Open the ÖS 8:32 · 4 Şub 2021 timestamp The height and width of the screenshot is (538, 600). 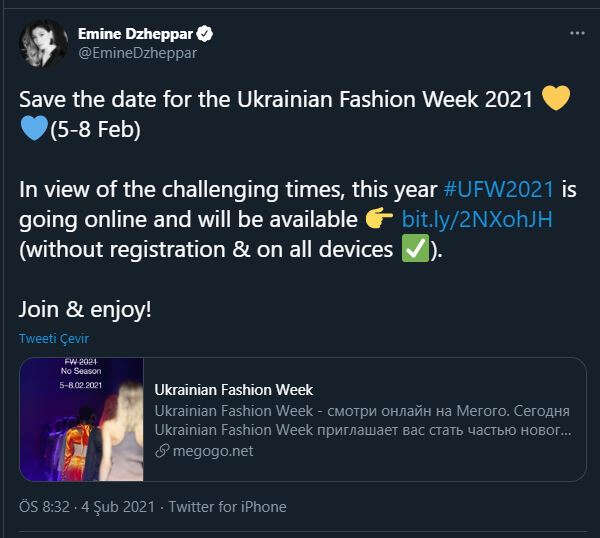87,507
